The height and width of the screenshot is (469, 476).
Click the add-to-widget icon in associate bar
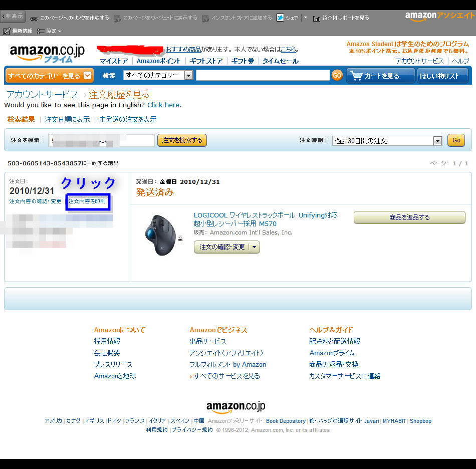[117, 19]
